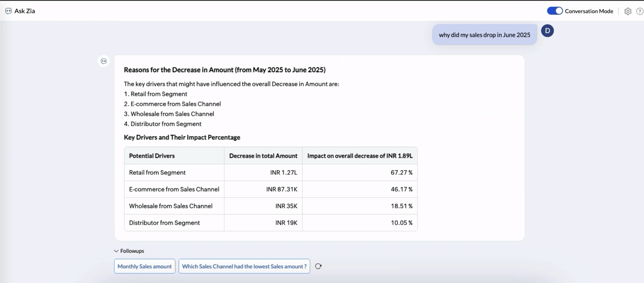Click the Decrease in total Amount header
Screen dimensions: 644x283
pos(263,156)
